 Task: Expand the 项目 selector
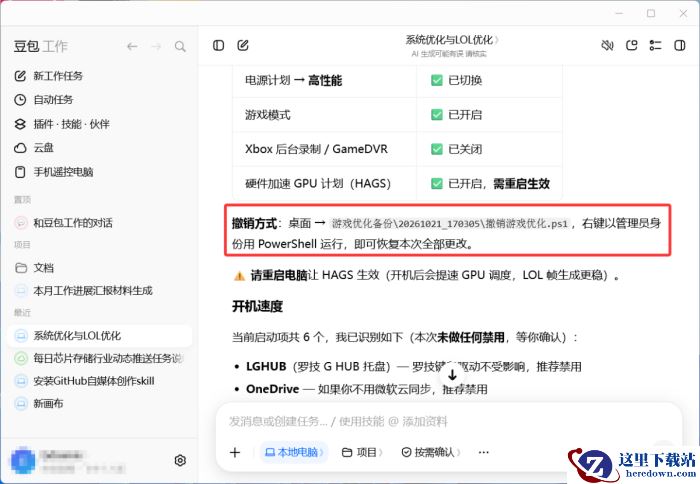[x=362, y=452]
